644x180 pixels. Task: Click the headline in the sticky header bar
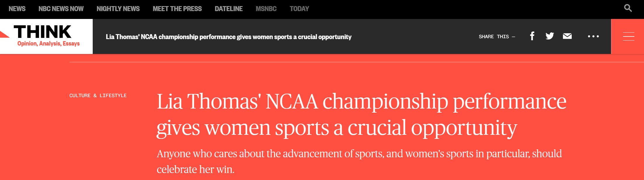(x=229, y=37)
